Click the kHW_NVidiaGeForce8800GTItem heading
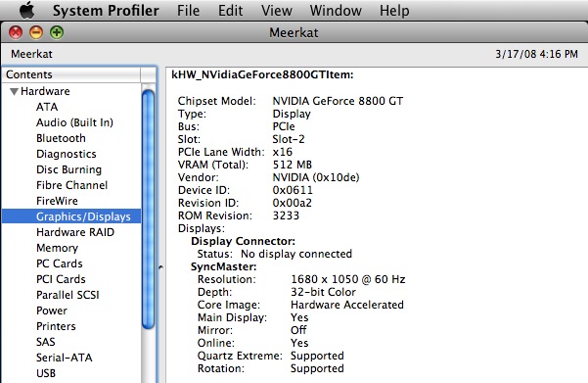Image resolution: width=588 pixels, height=383 pixels. pos(262,74)
